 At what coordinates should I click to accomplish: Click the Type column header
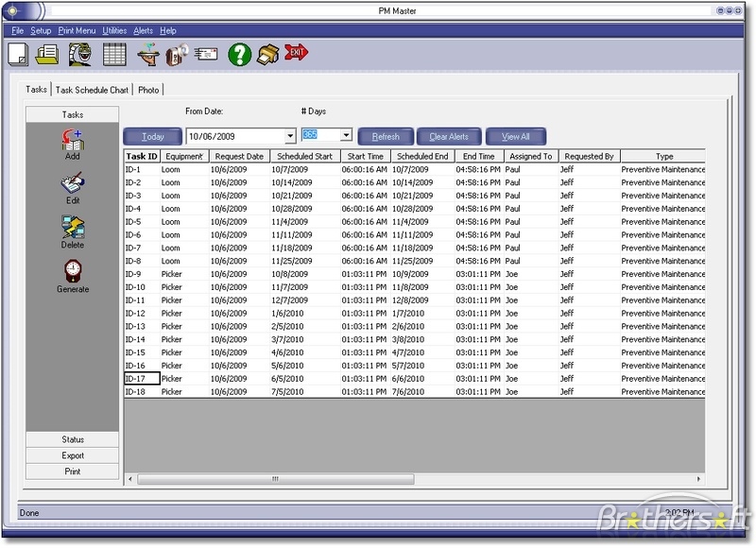pos(663,156)
